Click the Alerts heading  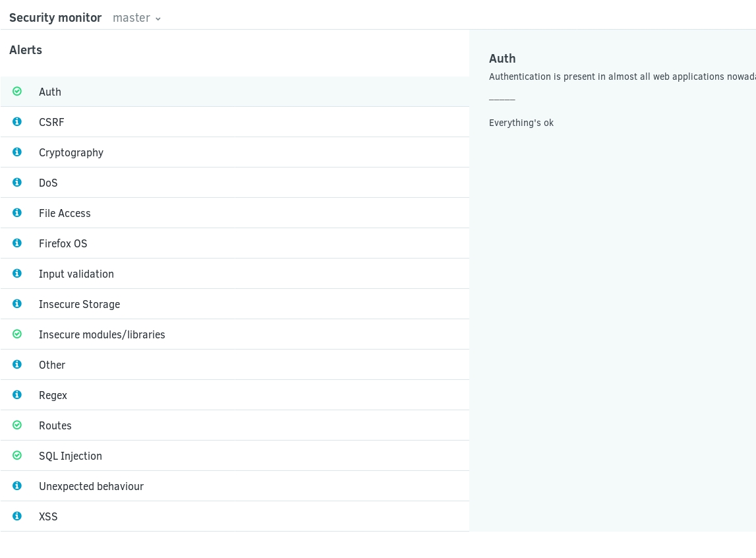click(26, 50)
